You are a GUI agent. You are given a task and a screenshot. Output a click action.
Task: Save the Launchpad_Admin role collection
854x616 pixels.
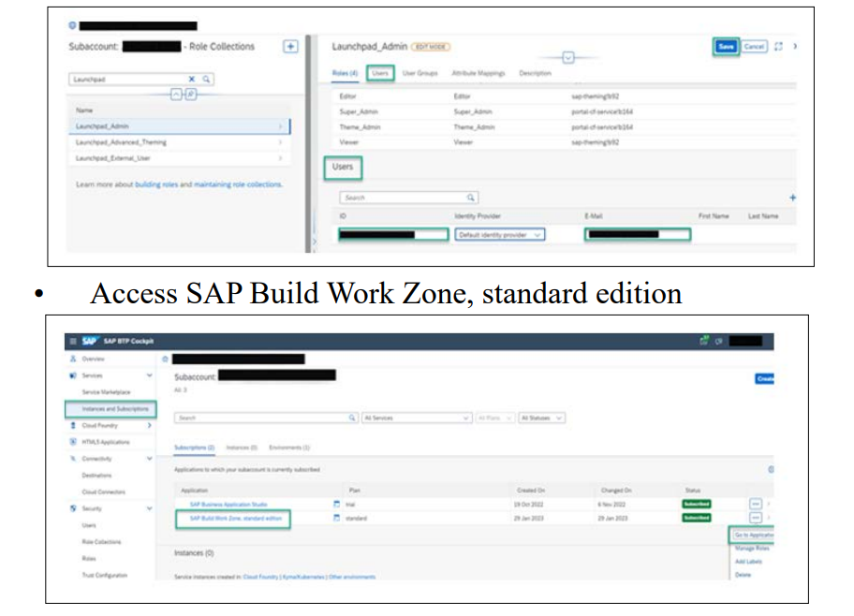tap(726, 46)
